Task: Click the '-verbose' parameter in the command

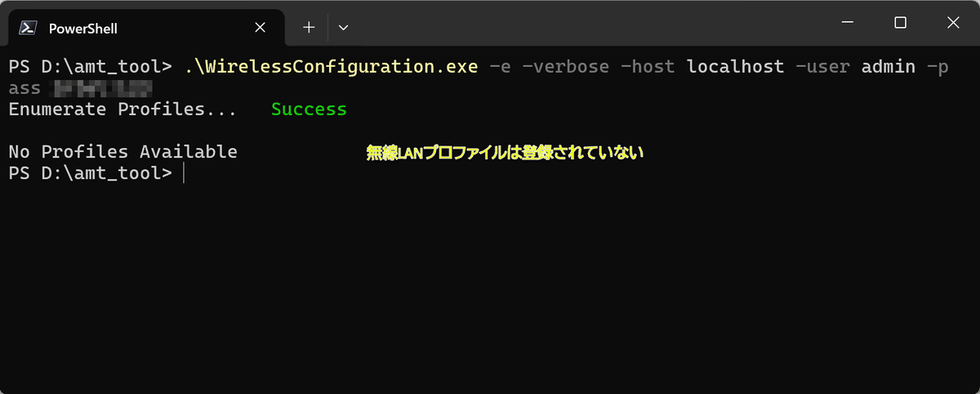Action: (565, 67)
